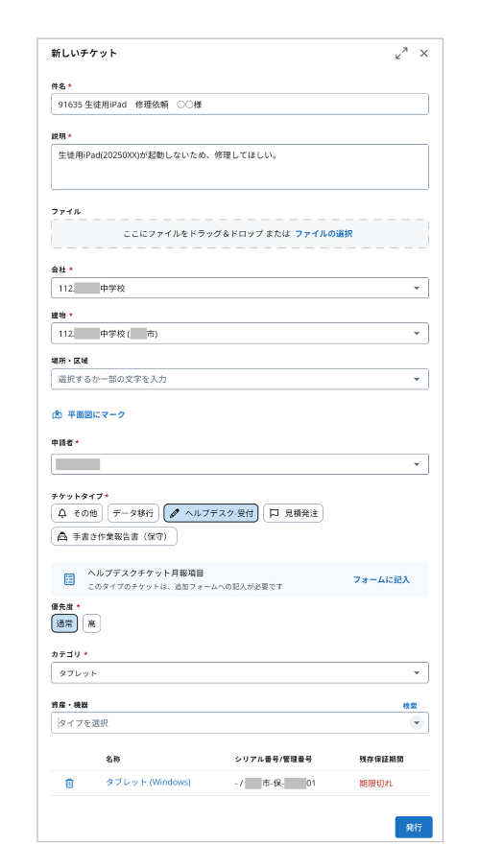Open the 建物 dropdown
The width and height of the screenshot is (480, 868).
[x=240, y=334]
